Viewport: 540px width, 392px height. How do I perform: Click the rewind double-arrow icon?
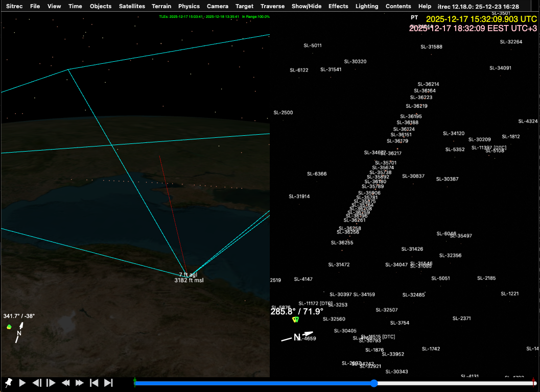65,382
